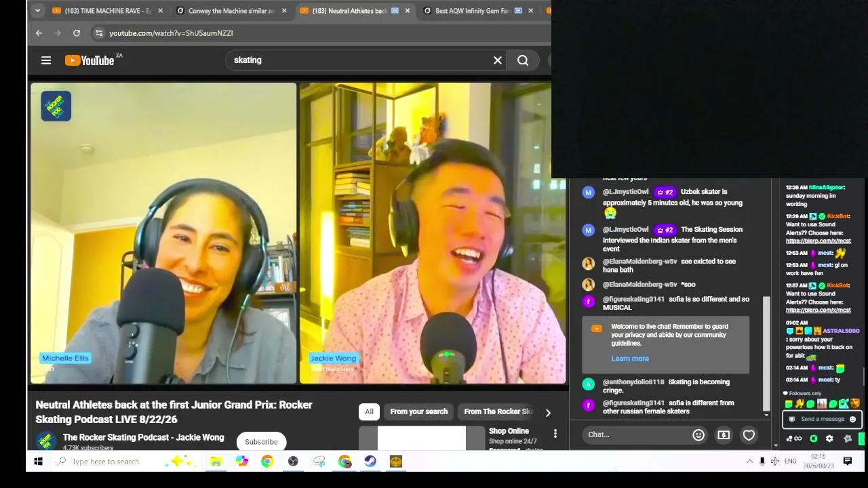This screenshot has height=488, width=868.
Task: Open anthonydolio8118's chat avatar
Action: [588, 384]
